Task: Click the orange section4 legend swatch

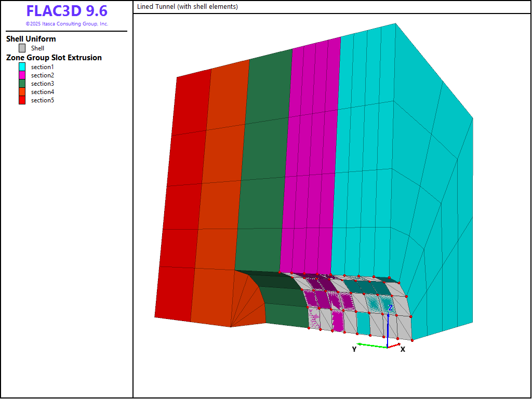Action: [22, 92]
